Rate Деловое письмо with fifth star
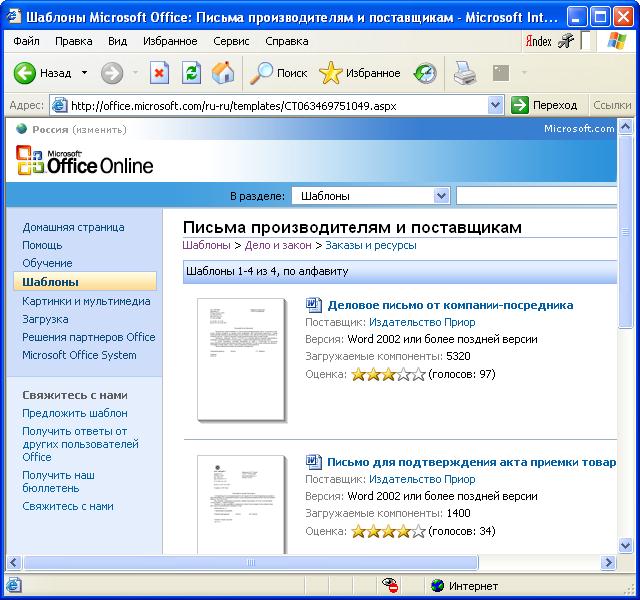 tap(418, 374)
